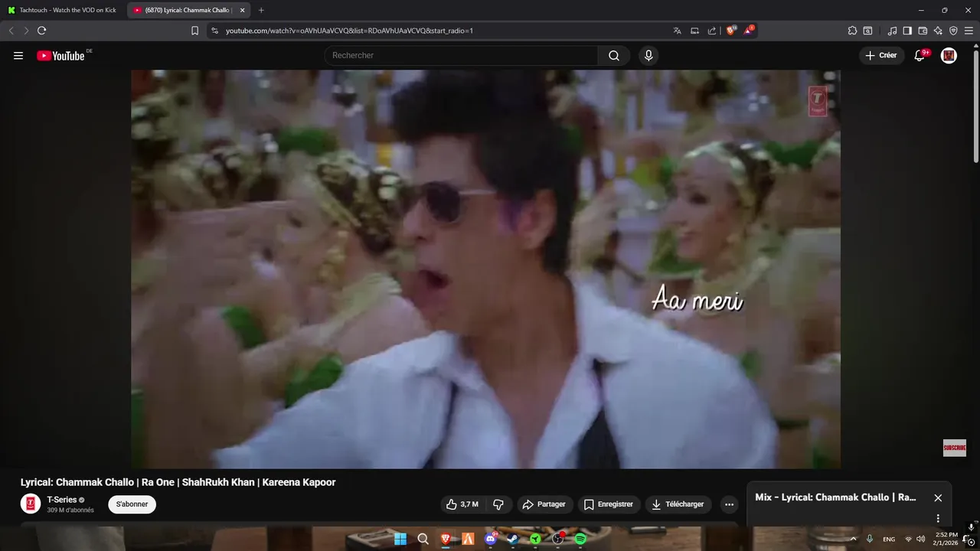The width and height of the screenshot is (980, 551).
Task: Go back to the previous page
Action: coord(11,31)
